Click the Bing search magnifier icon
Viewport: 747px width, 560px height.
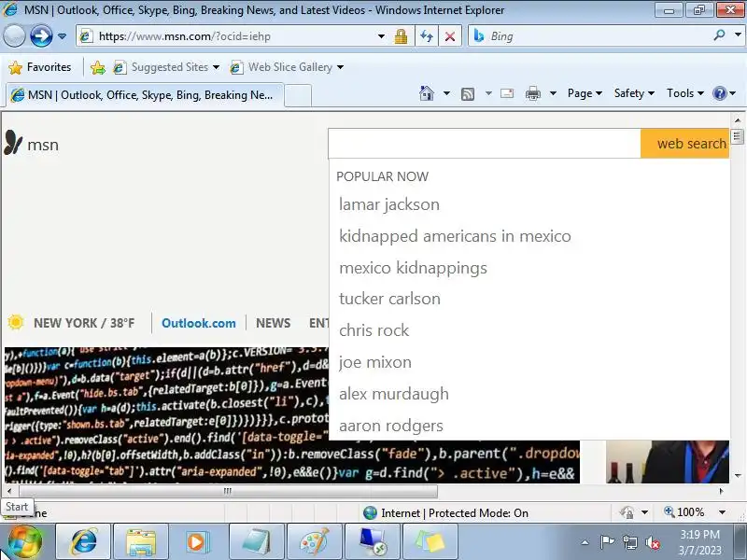click(719, 35)
